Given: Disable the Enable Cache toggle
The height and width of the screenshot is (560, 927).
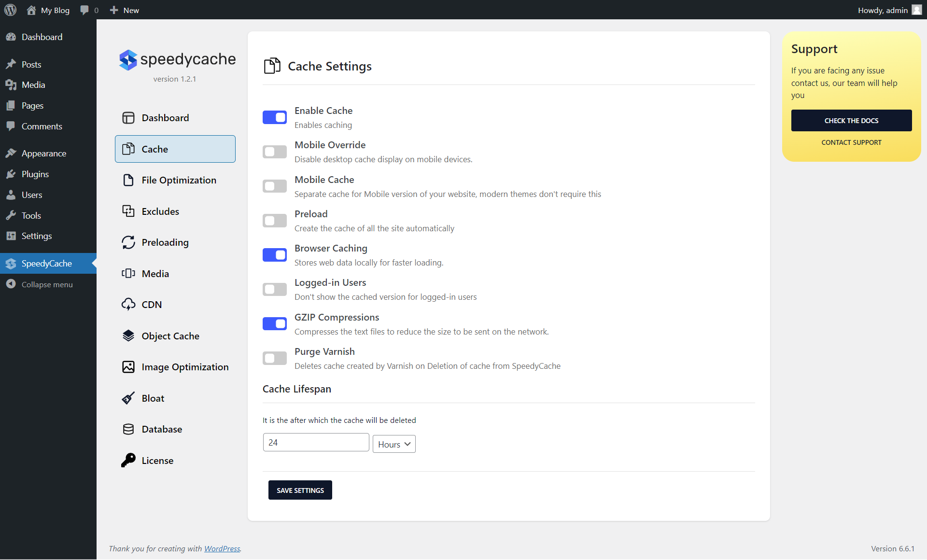Looking at the screenshot, I should pyautogui.click(x=275, y=117).
